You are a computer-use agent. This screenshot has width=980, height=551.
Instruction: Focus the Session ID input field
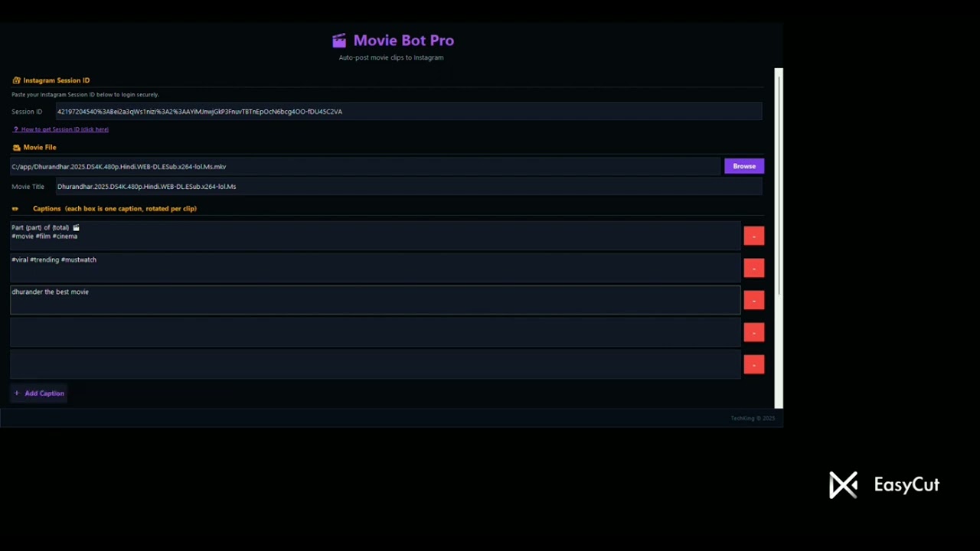point(409,112)
